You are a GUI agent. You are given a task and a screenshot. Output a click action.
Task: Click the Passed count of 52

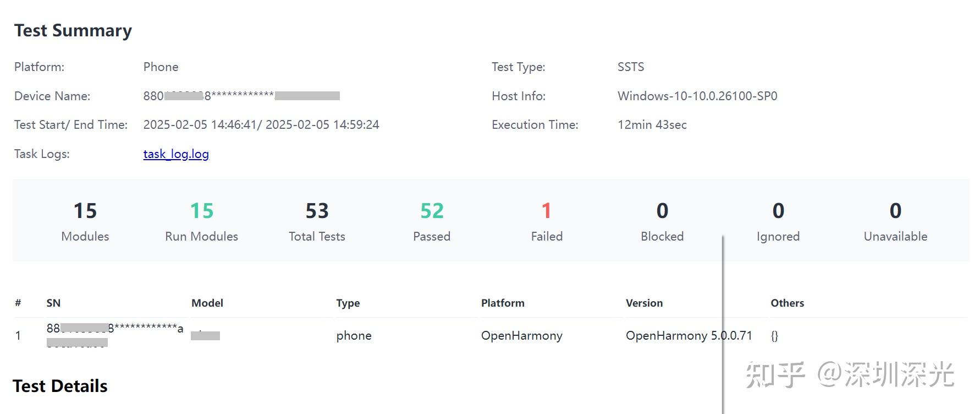click(432, 210)
